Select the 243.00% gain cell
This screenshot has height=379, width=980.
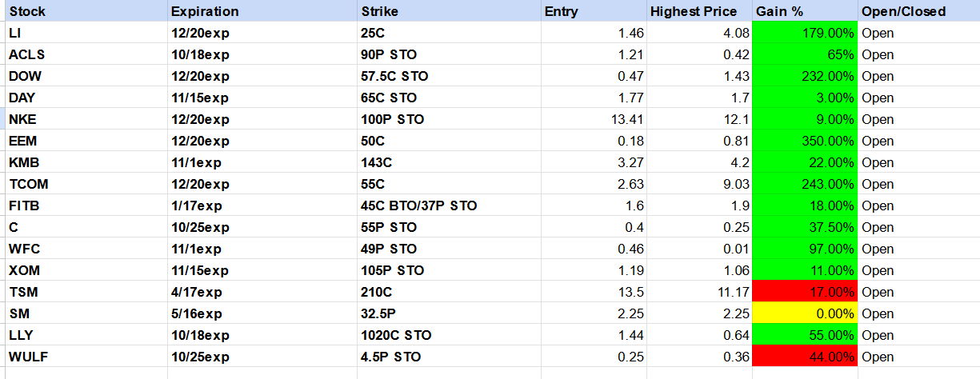pos(805,184)
